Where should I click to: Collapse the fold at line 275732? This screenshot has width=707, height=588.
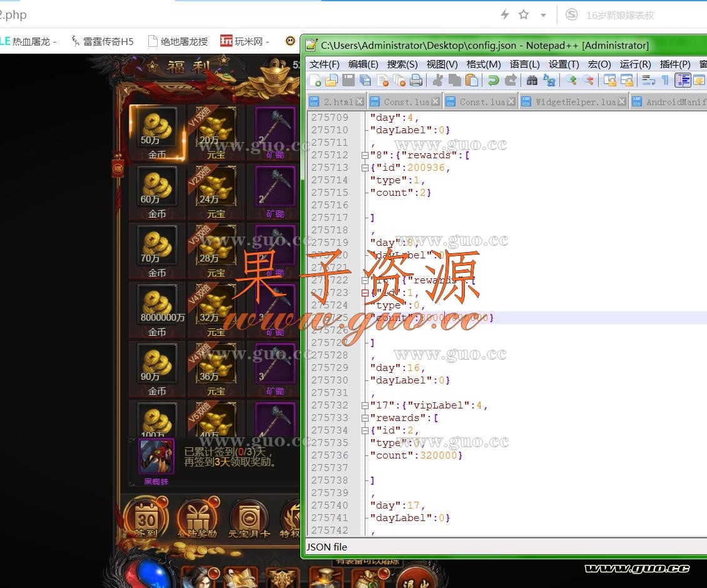click(x=365, y=405)
